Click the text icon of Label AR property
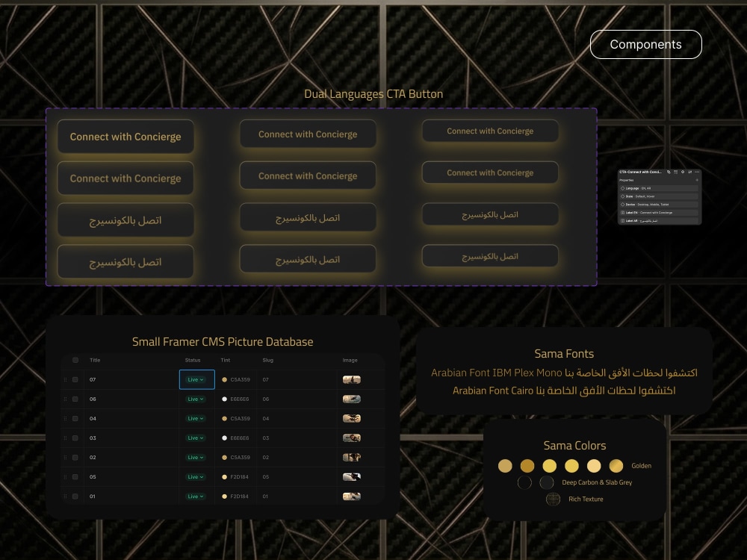747x560 pixels. (623, 221)
